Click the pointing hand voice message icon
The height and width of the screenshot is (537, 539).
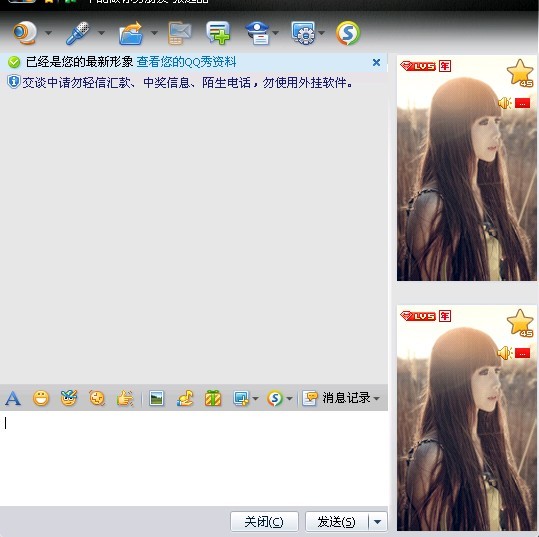[125, 398]
